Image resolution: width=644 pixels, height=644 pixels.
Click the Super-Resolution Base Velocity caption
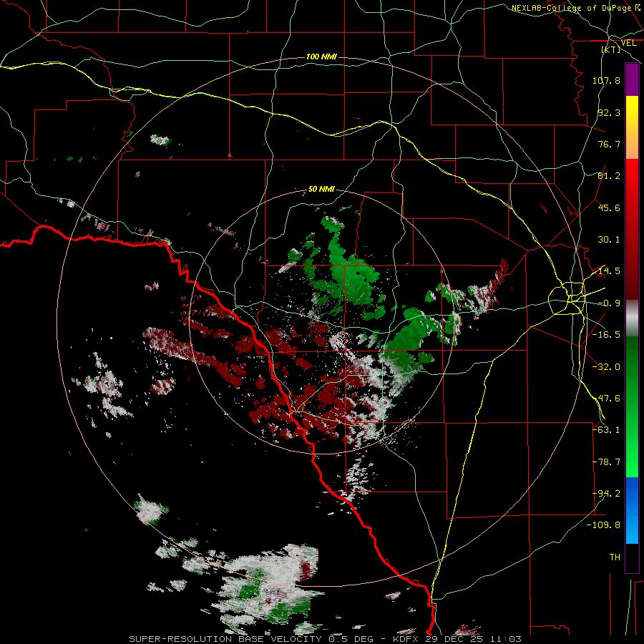click(325, 639)
